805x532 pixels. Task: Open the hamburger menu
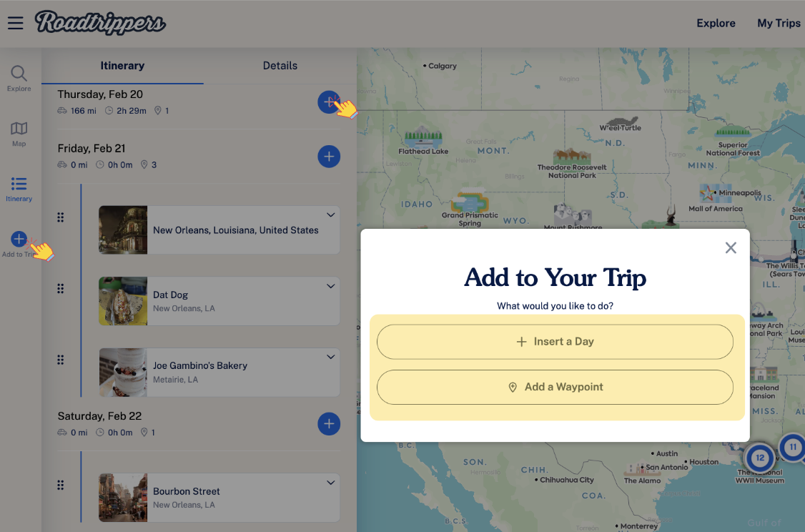point(16,23)
